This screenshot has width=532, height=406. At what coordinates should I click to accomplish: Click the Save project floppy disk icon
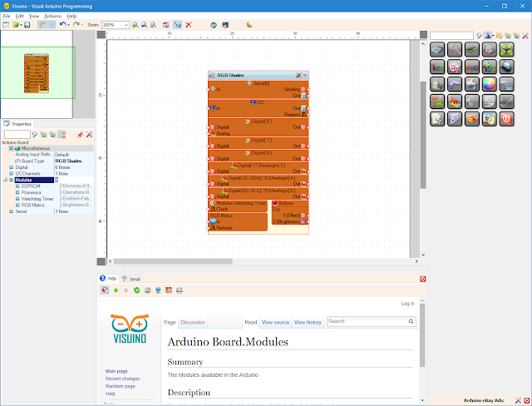[27, 25]
